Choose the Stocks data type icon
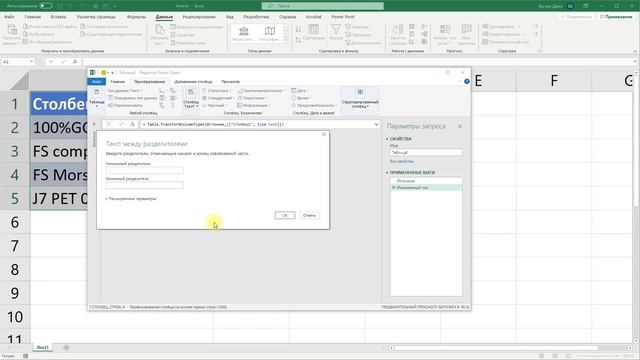 click(x=244, y=31)
